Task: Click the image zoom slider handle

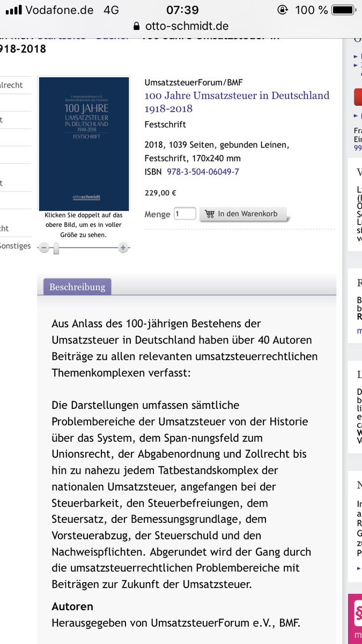Action: (x=56, y=248)
